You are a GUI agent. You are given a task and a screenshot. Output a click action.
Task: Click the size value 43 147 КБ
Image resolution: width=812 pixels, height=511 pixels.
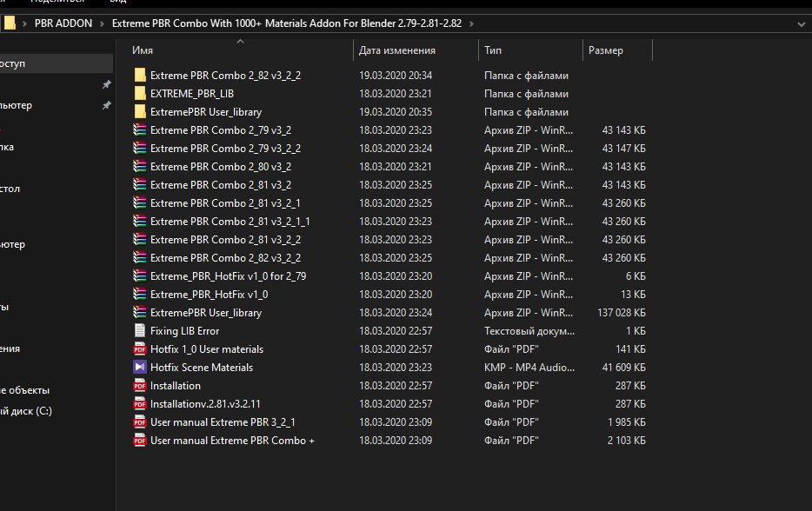click(x=623, y=148)
